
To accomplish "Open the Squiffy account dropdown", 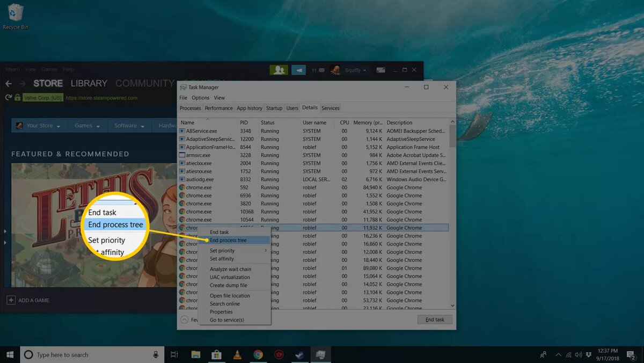I will tap(355, 70).
